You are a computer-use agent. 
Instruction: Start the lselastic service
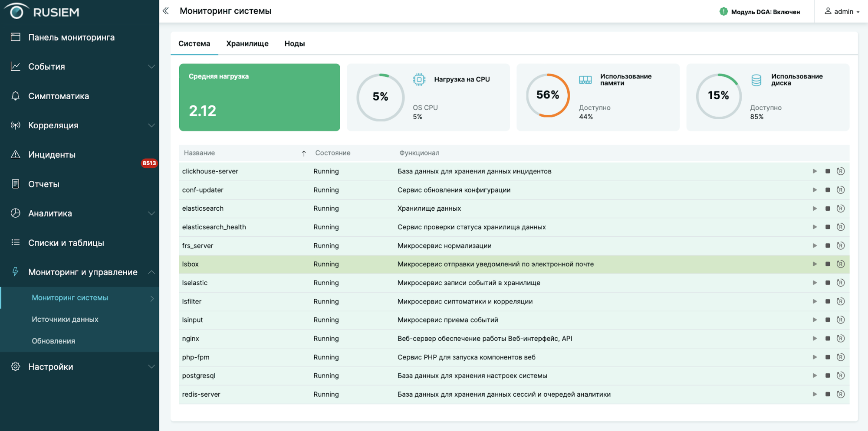tap(815, 283)
